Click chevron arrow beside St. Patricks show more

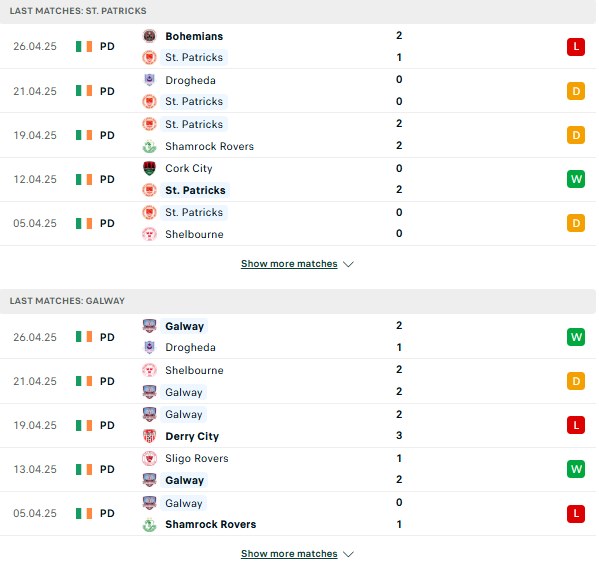348,264
